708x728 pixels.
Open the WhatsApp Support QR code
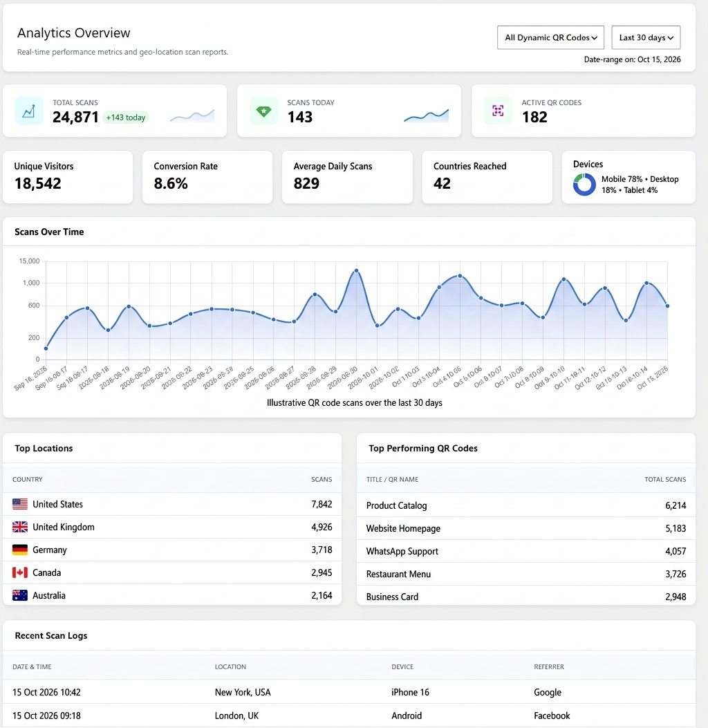(x=402, y=551)
